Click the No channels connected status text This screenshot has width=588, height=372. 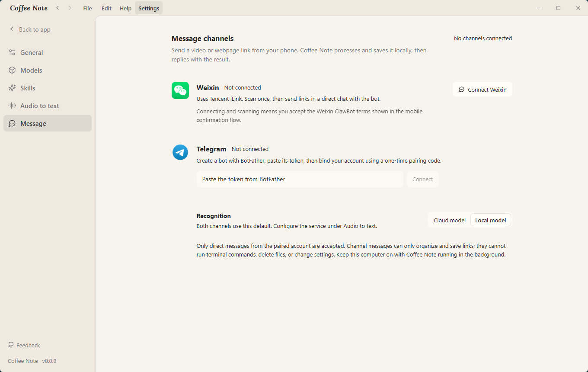coord(483,38)
